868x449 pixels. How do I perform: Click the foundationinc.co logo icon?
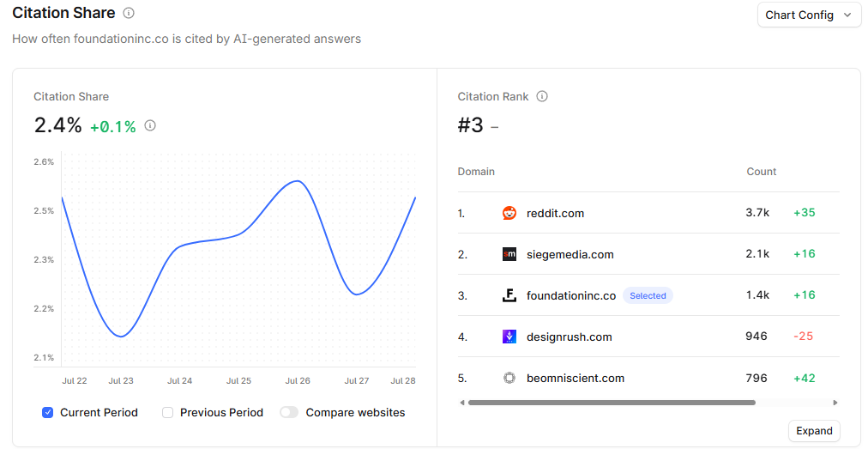(509, 295)
